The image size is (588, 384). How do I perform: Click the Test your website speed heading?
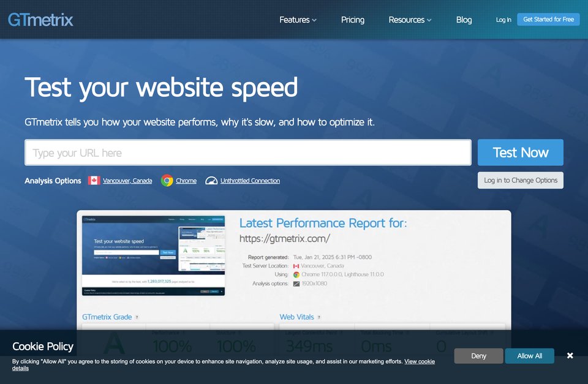coord(161,88)
